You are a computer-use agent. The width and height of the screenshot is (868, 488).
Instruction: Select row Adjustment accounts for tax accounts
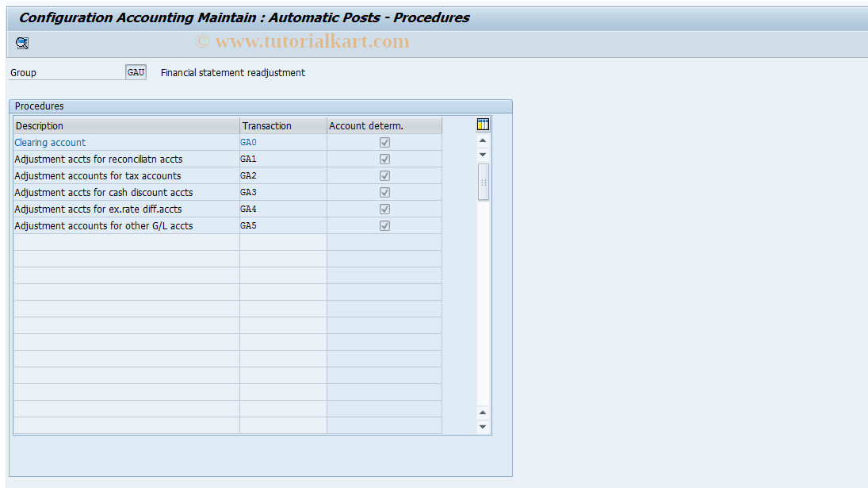pyautogui.click(x=126, y=175)
